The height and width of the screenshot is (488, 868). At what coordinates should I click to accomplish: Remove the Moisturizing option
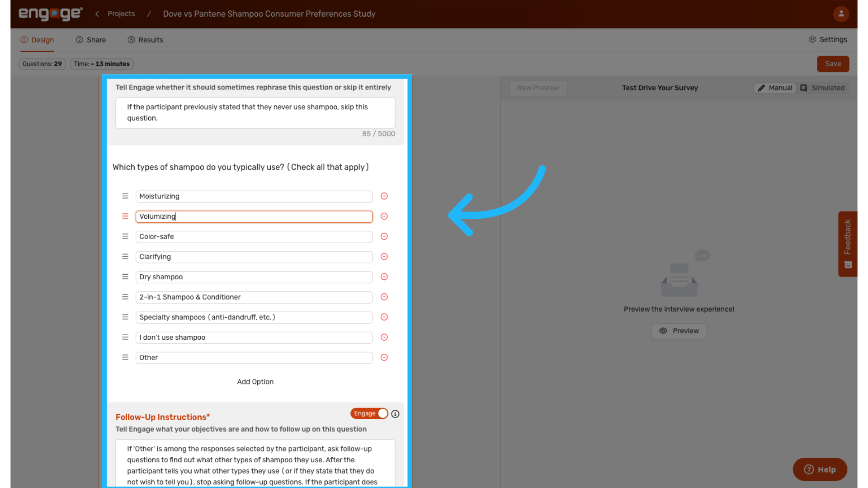[x=384, y=196]
